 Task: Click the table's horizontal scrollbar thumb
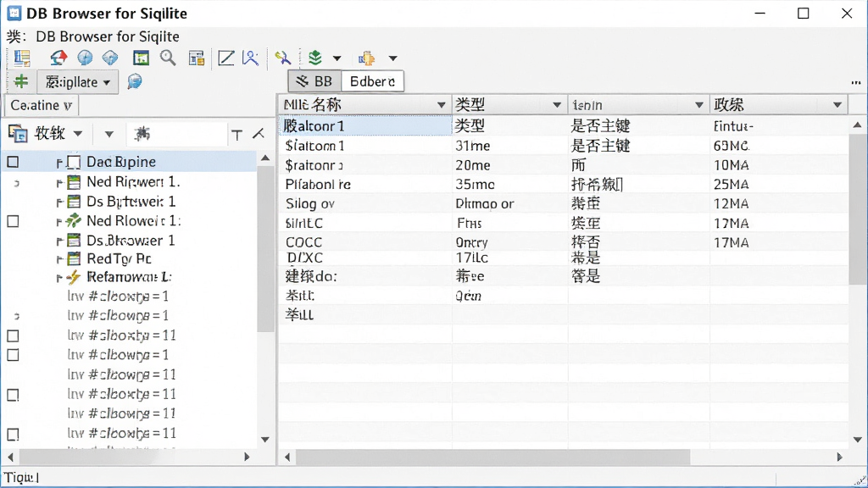(493, 457)
